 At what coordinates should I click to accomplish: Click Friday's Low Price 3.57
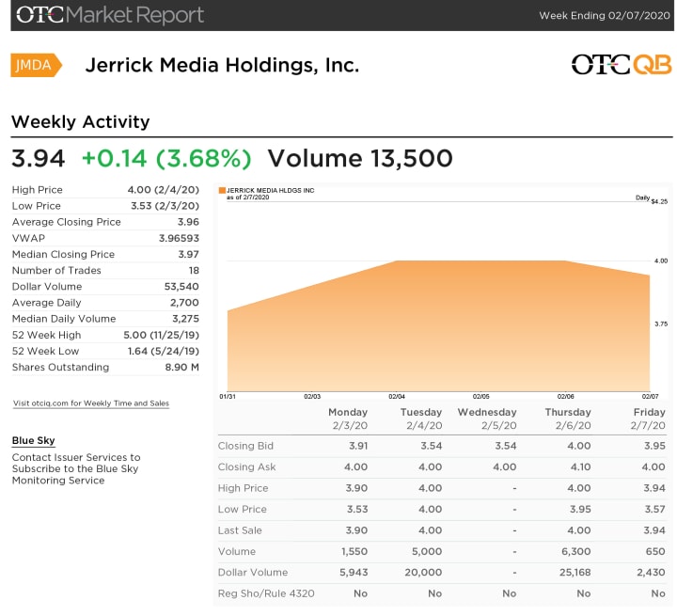655,510
